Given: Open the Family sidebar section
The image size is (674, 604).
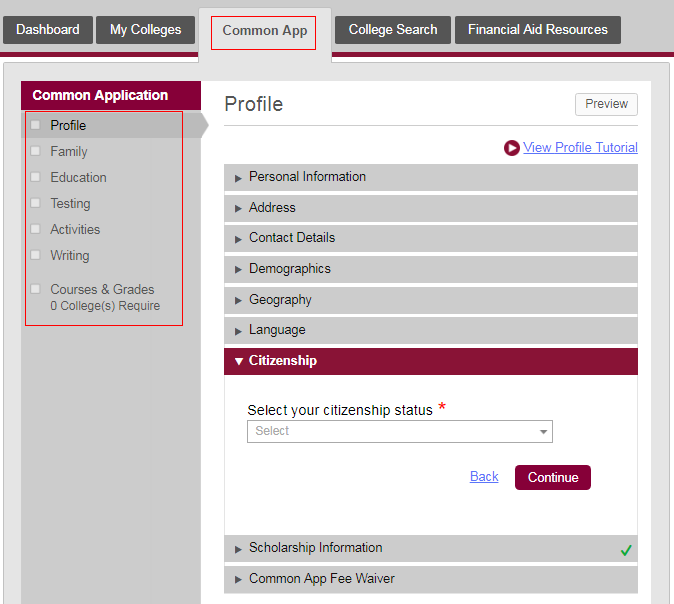Looking at the screenshot, I should (69, 151).
